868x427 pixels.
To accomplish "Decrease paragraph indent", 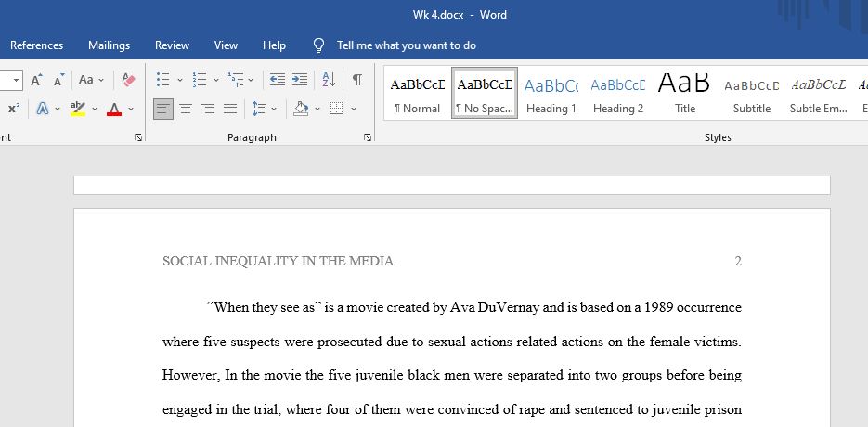I will pyautogui.click(x=278, y=80).
